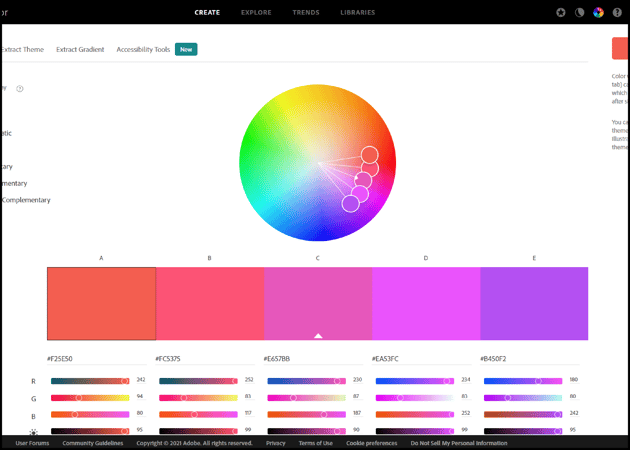Select color swatch A, coral red

(101, 303)
